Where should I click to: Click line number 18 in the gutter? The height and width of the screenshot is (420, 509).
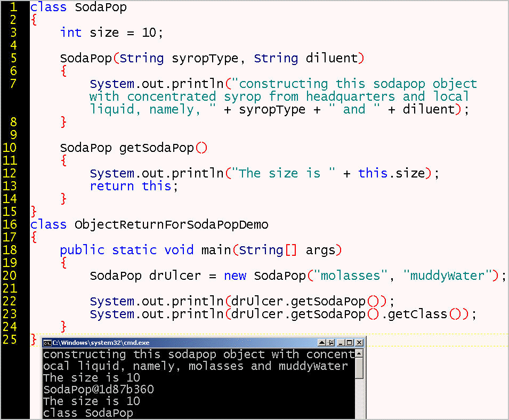point(10,250)
